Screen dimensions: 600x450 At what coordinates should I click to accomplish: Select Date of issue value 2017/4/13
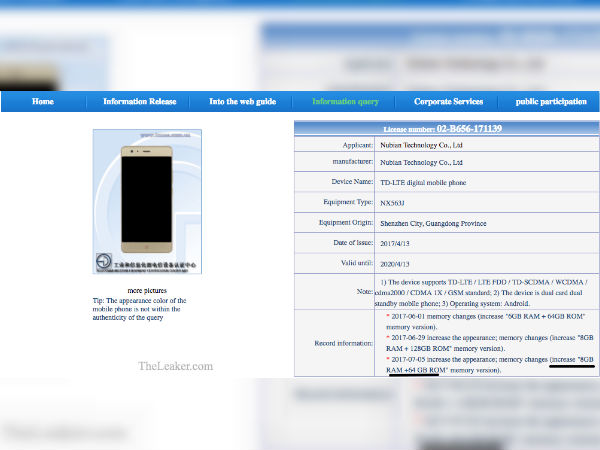coord(395,243)
